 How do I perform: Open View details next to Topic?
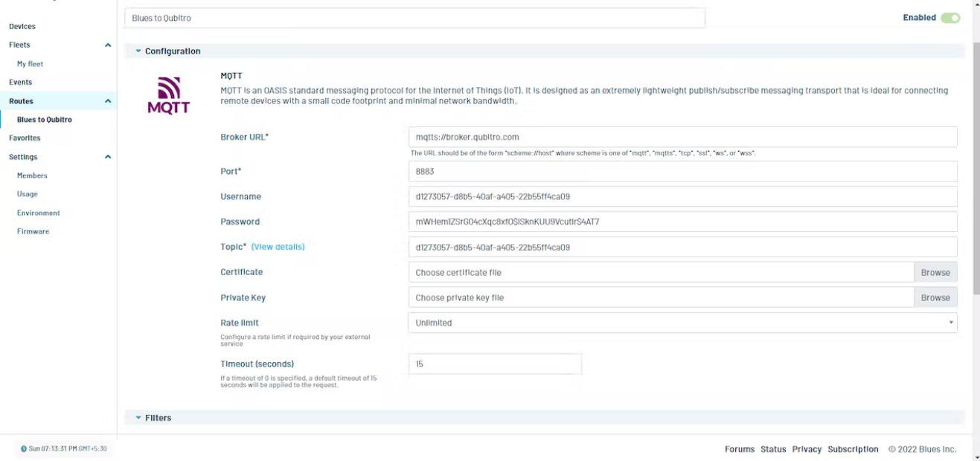(x=279, y=246)
